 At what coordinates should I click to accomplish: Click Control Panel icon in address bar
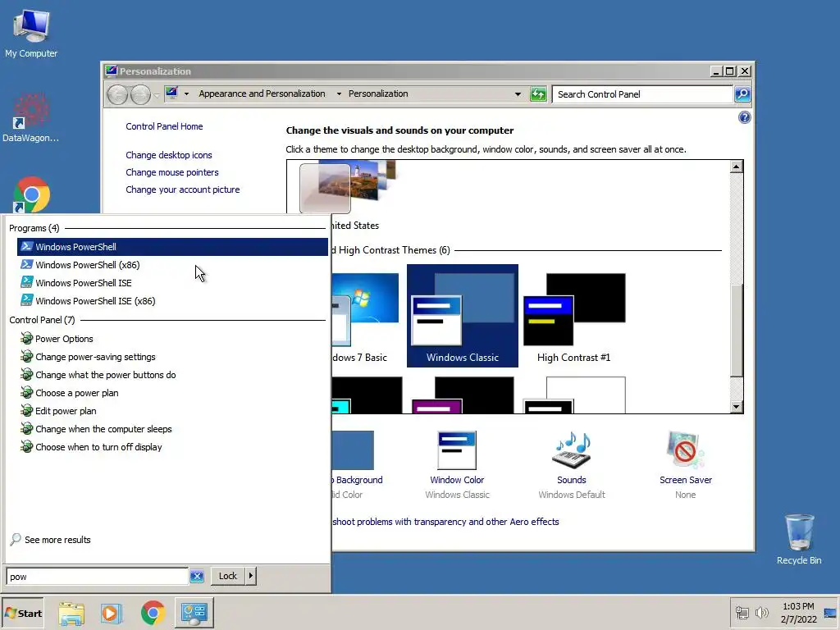point(171,94)
